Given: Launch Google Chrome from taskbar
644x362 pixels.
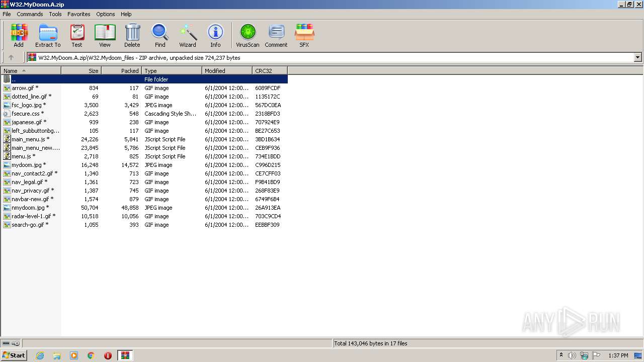Looking at the screenshot, I should click(91, 355).
